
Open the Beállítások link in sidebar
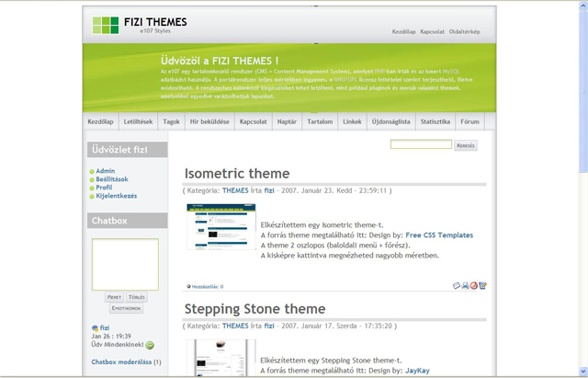(x=111, y=179)
